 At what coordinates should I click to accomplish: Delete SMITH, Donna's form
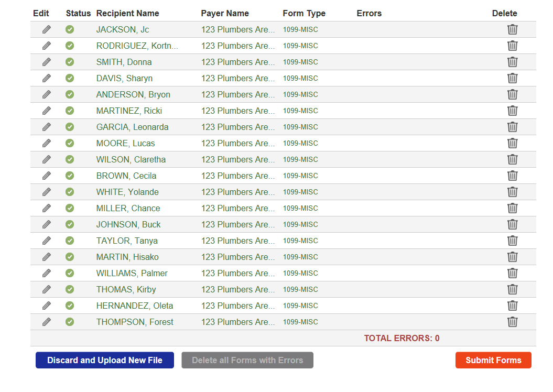pos(513,62)
